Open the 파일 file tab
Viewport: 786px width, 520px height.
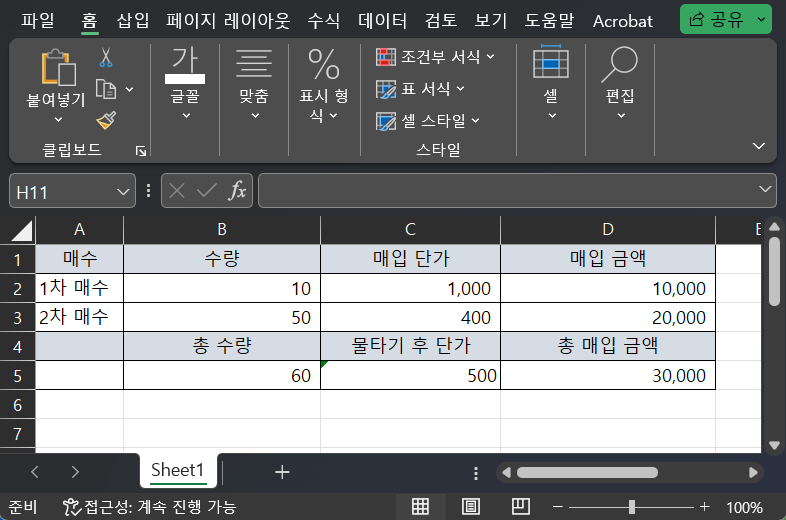[x=38, y=21]
